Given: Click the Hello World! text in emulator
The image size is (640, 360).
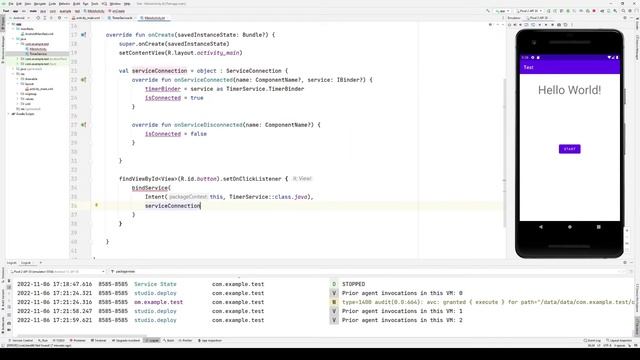Looking at the screenshot, I should (x=569, y=90).
